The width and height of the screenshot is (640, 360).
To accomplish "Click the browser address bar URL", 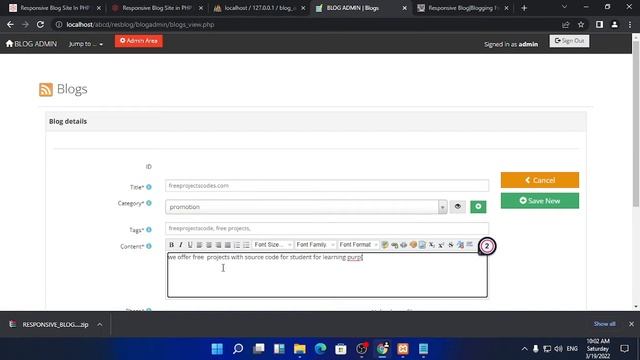I will [x=140, y=24].
